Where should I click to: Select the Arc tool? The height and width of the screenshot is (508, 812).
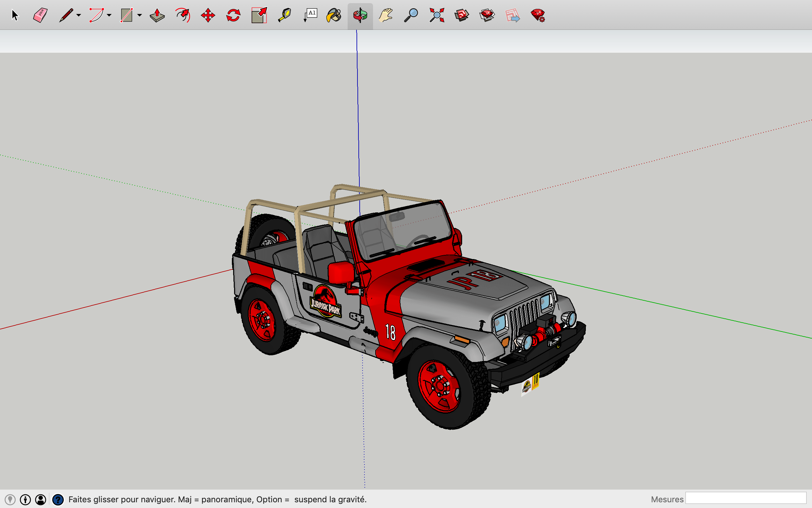[x=96, y=16]
